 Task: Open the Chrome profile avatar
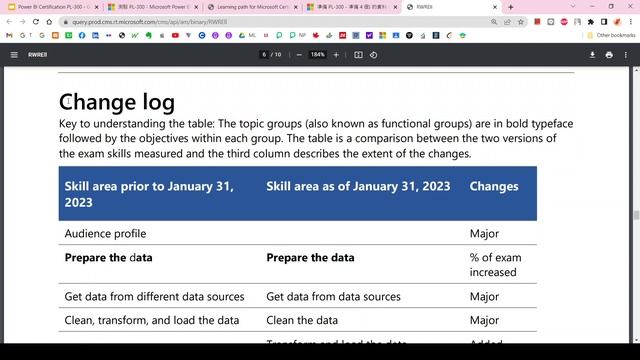click(x=618, y=22)
